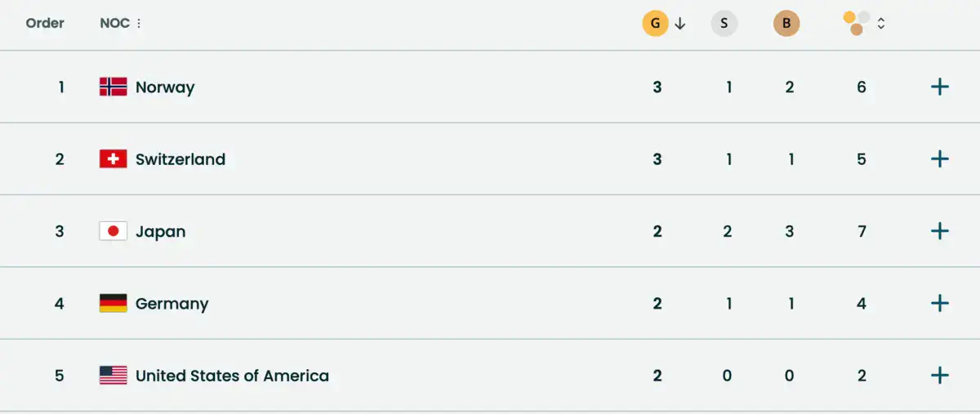Click the Order column header

point(45,23)
